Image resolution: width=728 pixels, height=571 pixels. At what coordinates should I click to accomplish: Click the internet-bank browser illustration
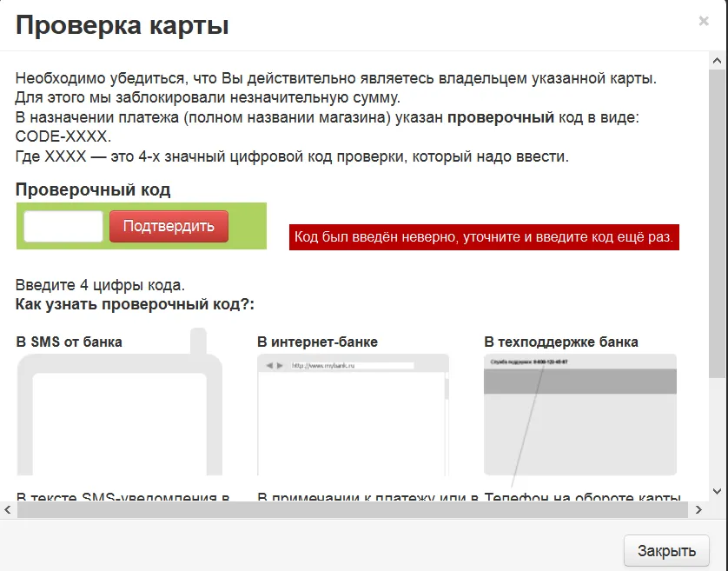pyautogui.click(x=354, y=415)
